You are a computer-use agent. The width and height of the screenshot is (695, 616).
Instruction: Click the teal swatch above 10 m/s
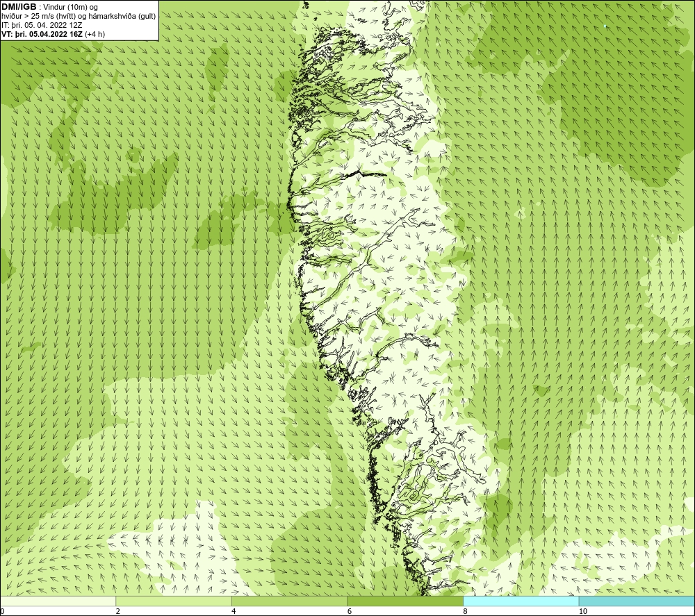[x=637, y=601]
